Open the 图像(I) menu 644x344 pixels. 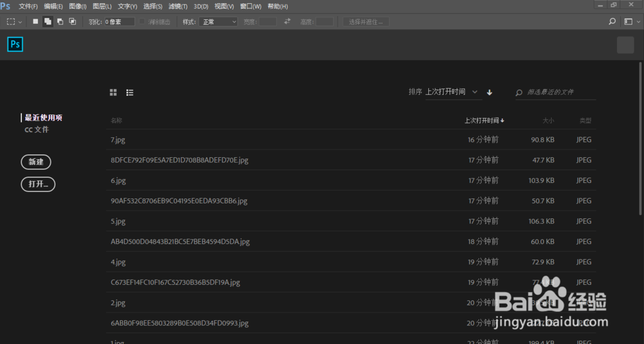[78, 6]
